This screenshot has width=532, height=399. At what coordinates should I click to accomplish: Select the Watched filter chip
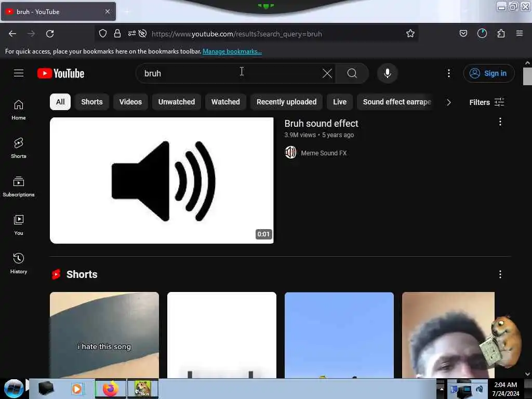tap(225, 102)
